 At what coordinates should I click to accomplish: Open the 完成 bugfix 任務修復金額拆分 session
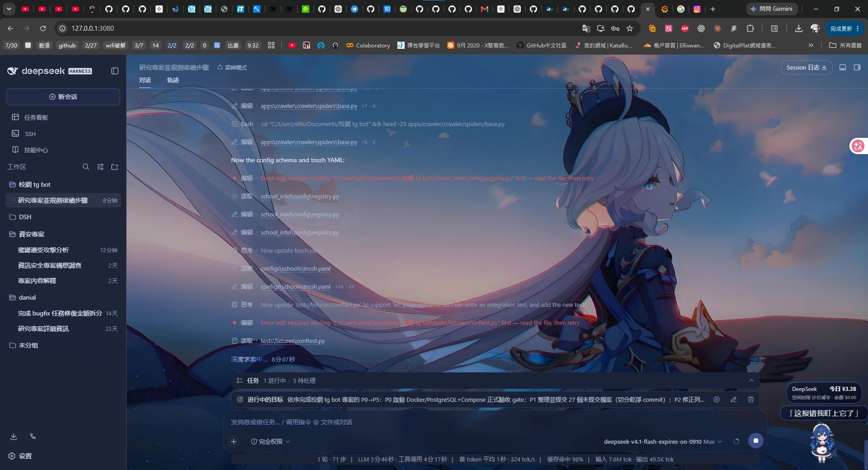click(63, 313)
